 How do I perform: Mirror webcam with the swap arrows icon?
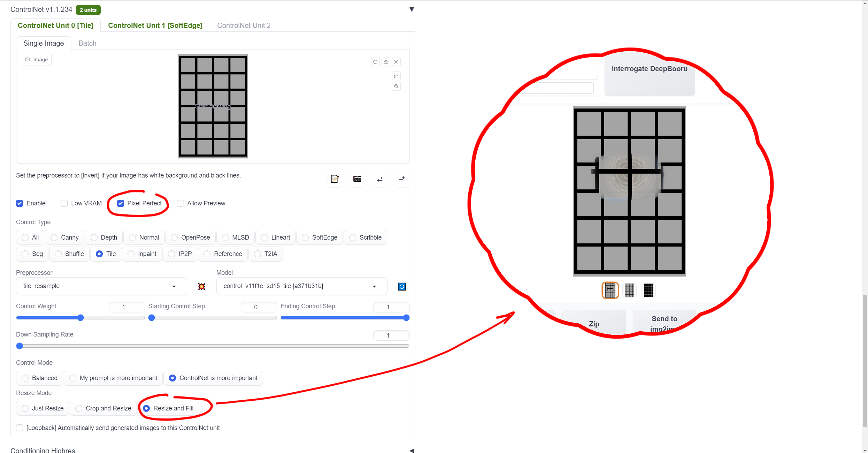click(x=379, y=179)
